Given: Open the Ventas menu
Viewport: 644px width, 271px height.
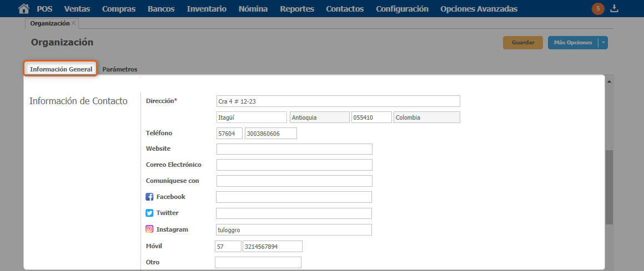Looking at the screenshot, I should click(x=77, y=9).
